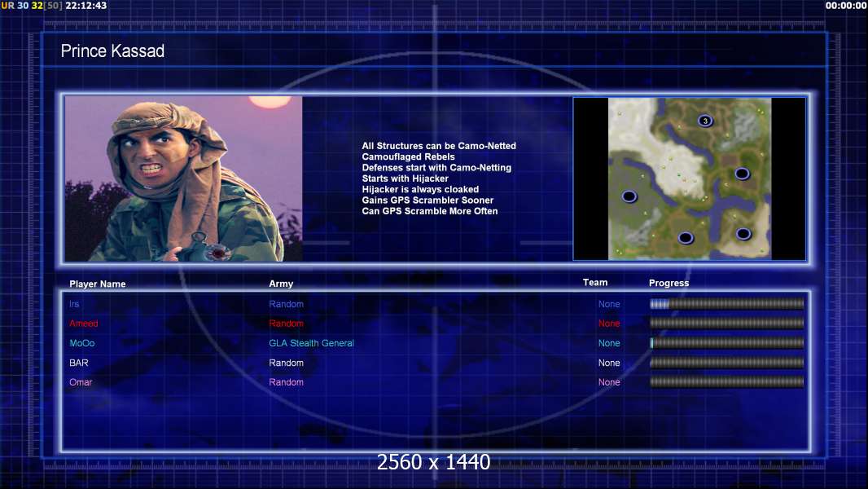Click the loading progress bar for BAR
868x489 pixels.
(x=726, y=363)
